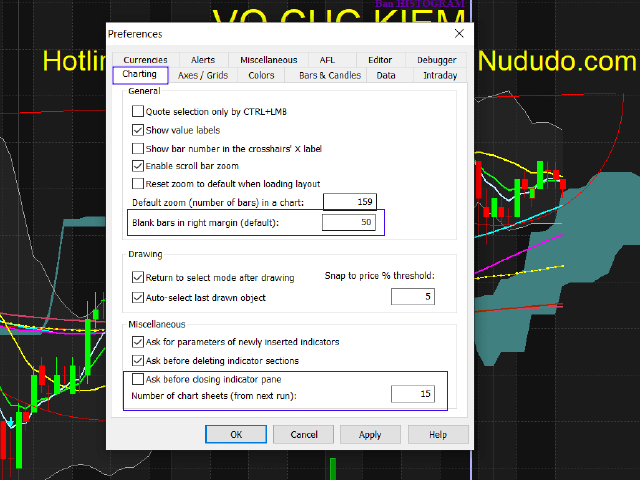This screenshot has width=640, height=480.
Task: Close the Preferences dialog
Action: [x=459, y=33]
